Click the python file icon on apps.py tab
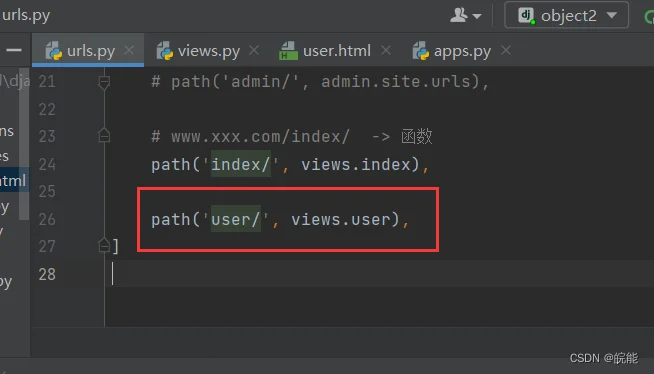Image resolution: width=654 pixels, height=374 pixels. tap(421, 51)
